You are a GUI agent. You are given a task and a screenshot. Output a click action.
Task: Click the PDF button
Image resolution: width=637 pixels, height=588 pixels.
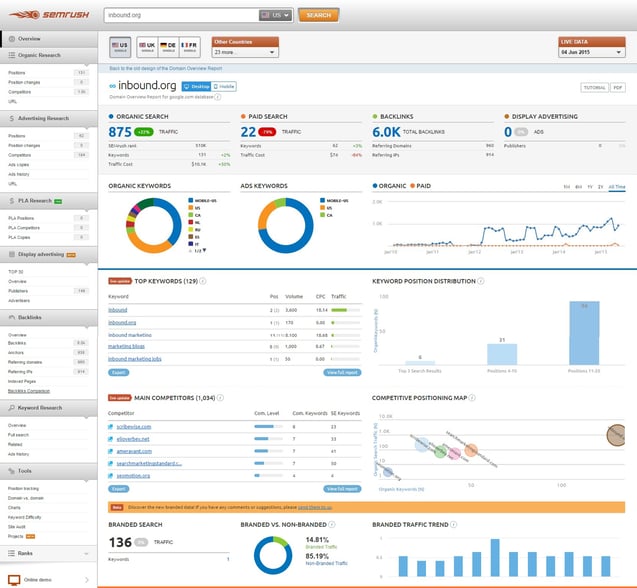[x=618, y=87]
